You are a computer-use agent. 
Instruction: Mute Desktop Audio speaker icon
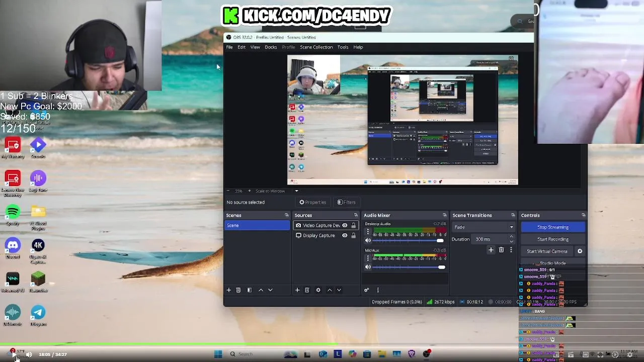tap(368, 241)
